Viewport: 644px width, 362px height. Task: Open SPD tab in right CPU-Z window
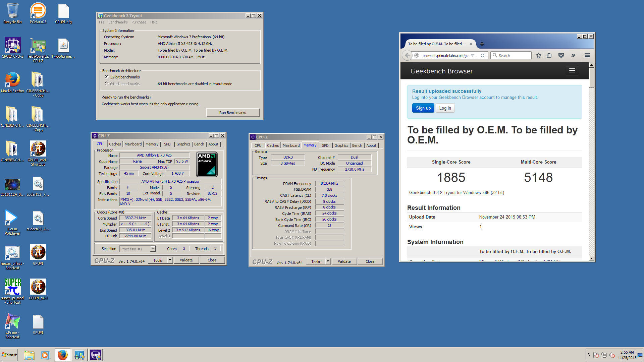pos(325,145)
